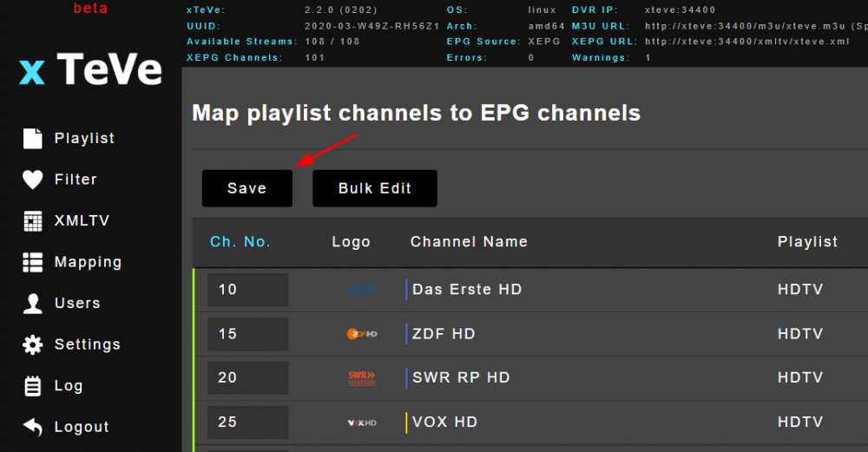This screenshot has height=452, width=868.
Task: Click the version text 2.2.0 (0202)
Action: pos(341,10)
